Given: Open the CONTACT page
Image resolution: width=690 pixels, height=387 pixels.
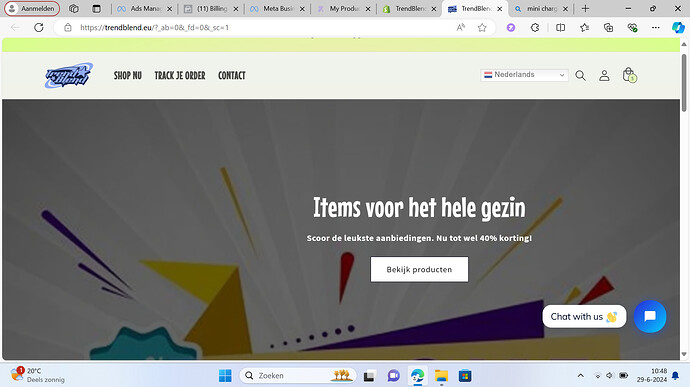Looking at the screenshot, I should (232, 76).
